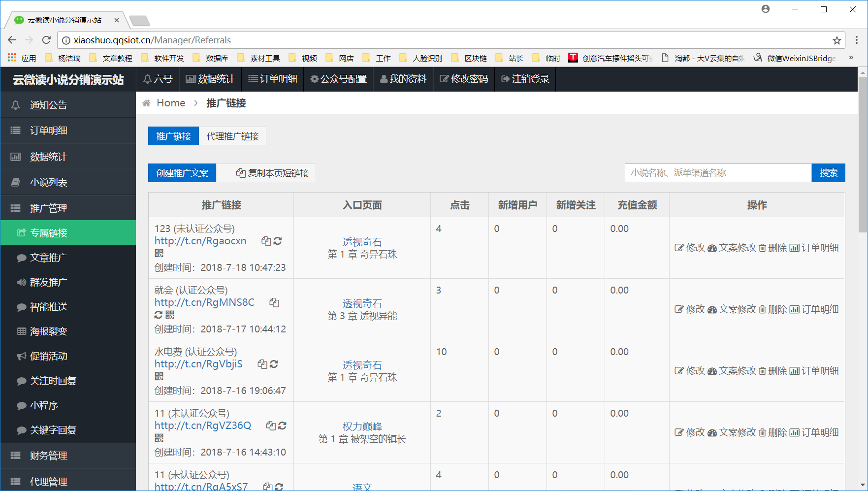Open the 应用 apps shortcut in bookmarks bar

point(22,58)
